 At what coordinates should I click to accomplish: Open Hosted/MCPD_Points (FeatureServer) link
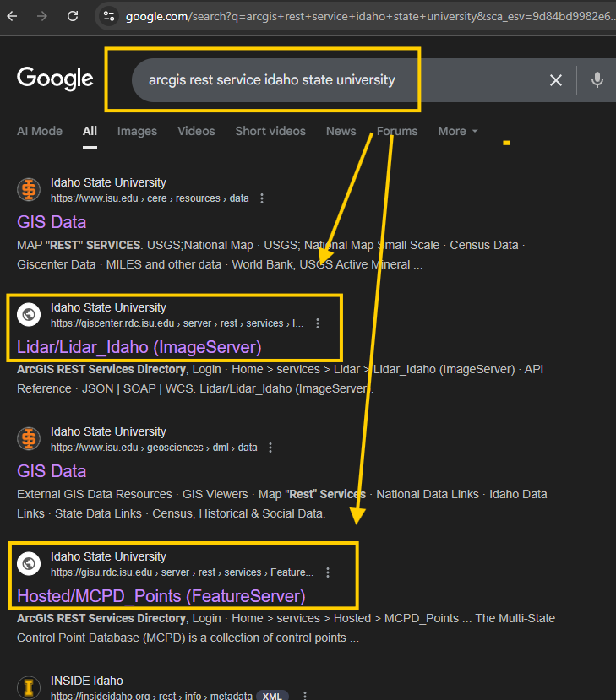click(161, 596)
